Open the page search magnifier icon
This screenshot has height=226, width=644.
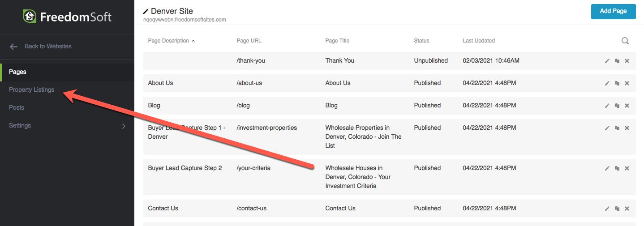tap(625, 41)
